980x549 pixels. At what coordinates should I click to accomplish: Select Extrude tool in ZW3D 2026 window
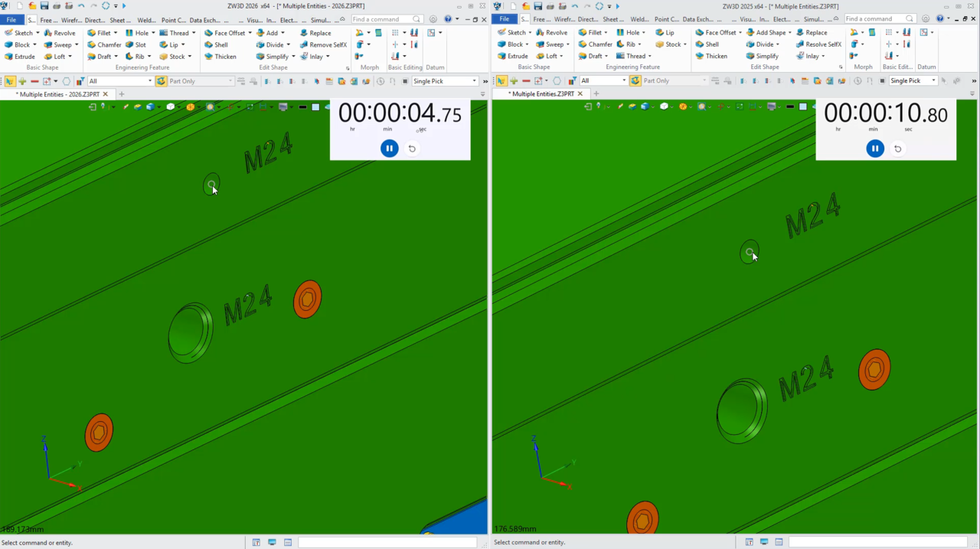pyautogui.click(x=20, y=57)
